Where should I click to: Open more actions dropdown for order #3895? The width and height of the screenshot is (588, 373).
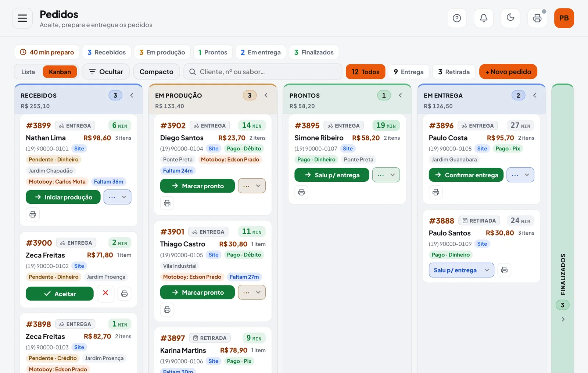pos(386,175)
